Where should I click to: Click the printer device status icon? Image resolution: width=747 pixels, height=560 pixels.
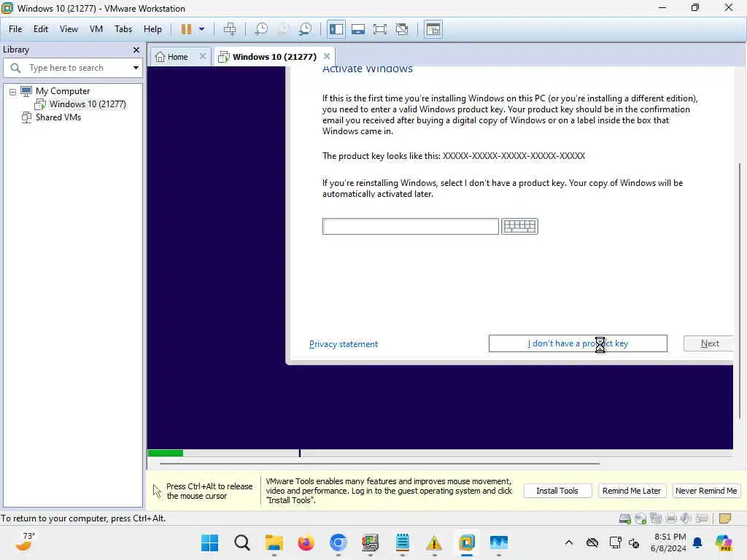click(x=671, y=518)
